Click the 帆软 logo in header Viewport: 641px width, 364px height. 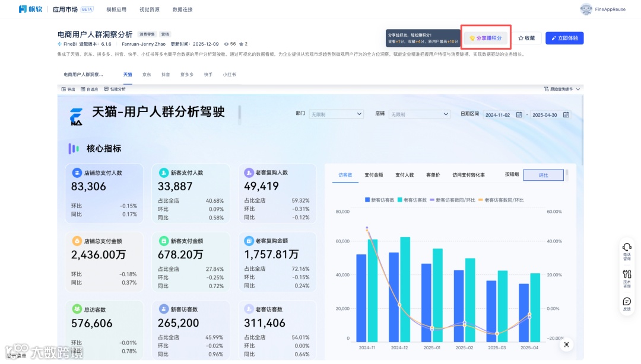pyautogui.click(x=30, y=9)
